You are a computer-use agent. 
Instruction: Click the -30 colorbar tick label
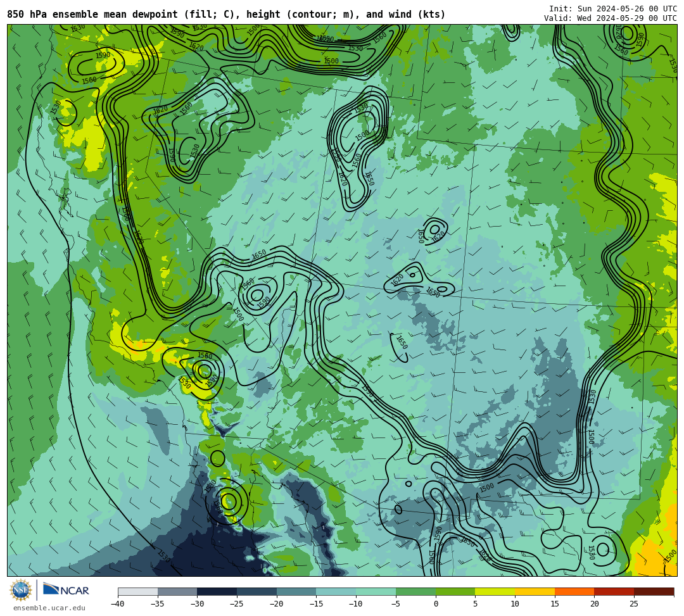pyautogui.click(x=197, y=604)
